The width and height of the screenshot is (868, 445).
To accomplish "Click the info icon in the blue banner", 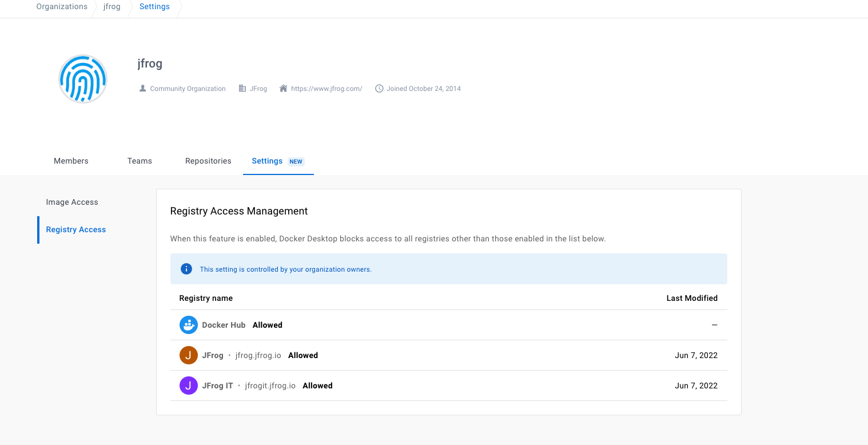I will [x=186, y=268].
